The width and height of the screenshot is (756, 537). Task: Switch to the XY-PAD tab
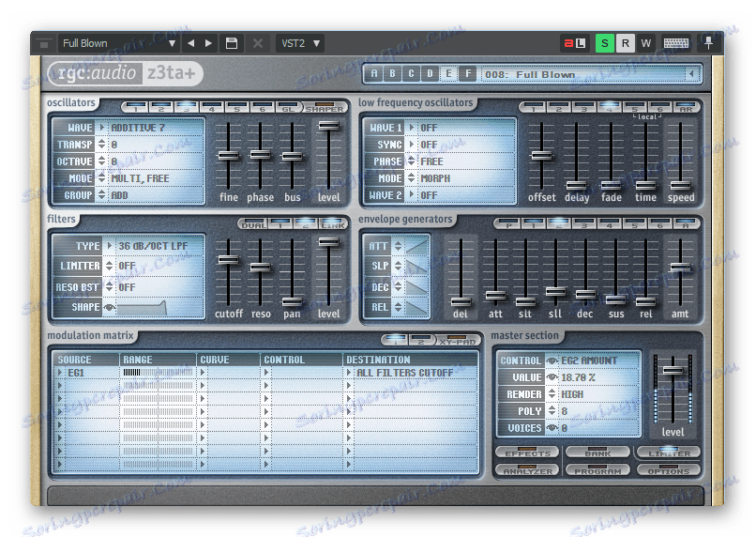pyautogui.click(x=456, y=340)
